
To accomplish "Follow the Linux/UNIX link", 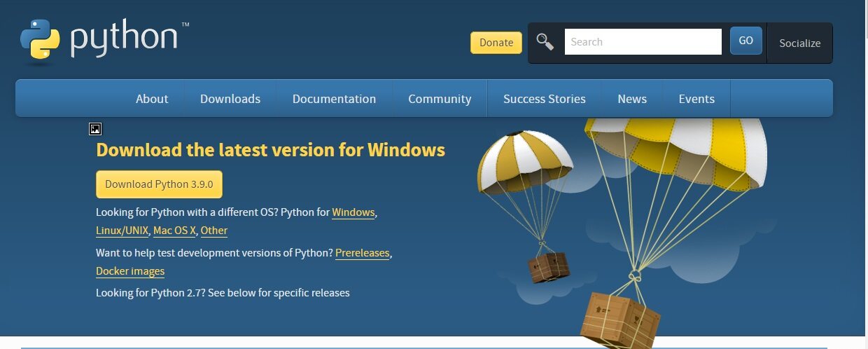I will (122, 230).
